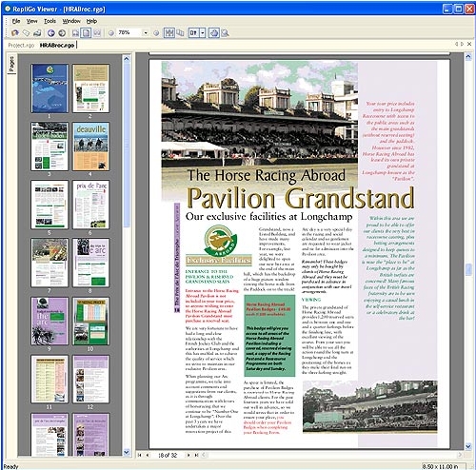Viewport: 476px width, 470px height.
Task: Click the Print toolbar icon
Action: pyautogui.click(x=37, y=32)
